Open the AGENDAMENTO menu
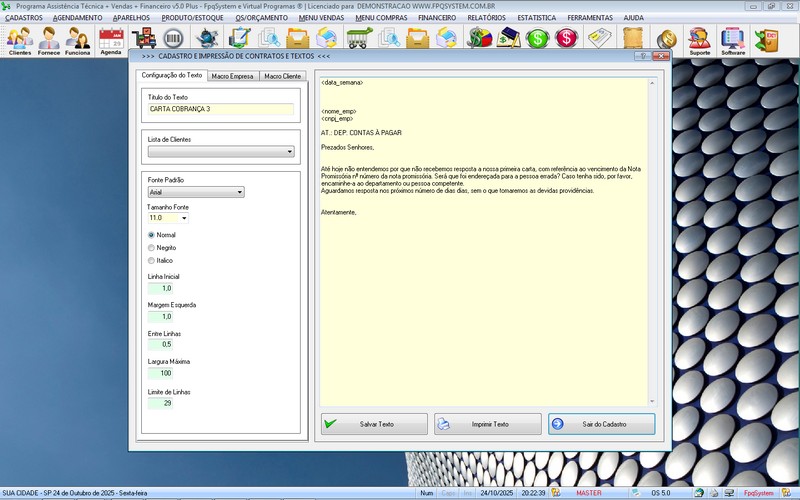The width and height of the screenshot is (800, 500). (78, 18)
